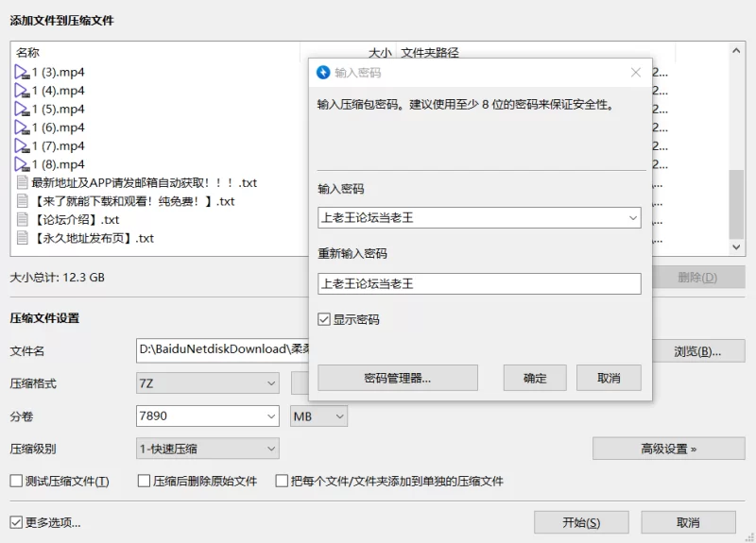Click the 高级设置 expander button

tap(669, 449)
